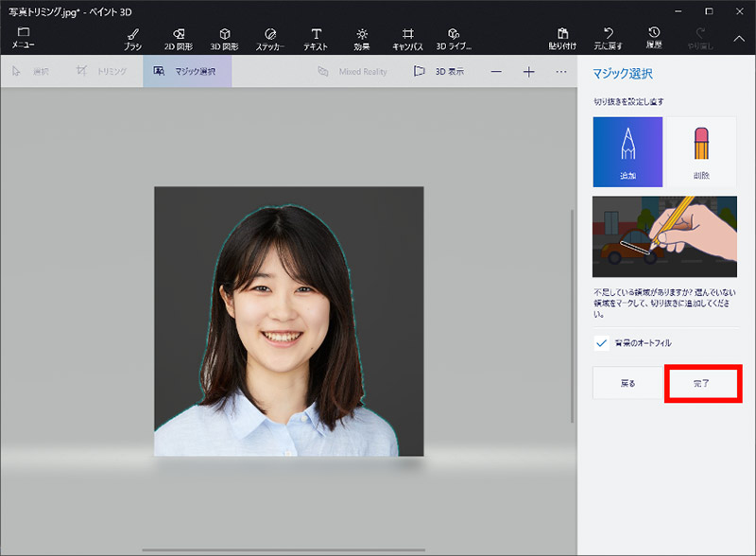756x556 pixels.
Task: Open the メニュー folder icon
Action: [x=23, y=38]
